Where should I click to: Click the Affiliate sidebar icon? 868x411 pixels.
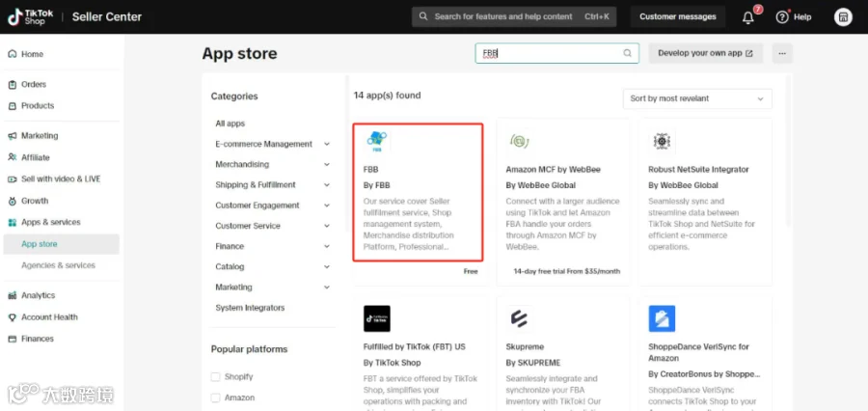coord(13,157)
